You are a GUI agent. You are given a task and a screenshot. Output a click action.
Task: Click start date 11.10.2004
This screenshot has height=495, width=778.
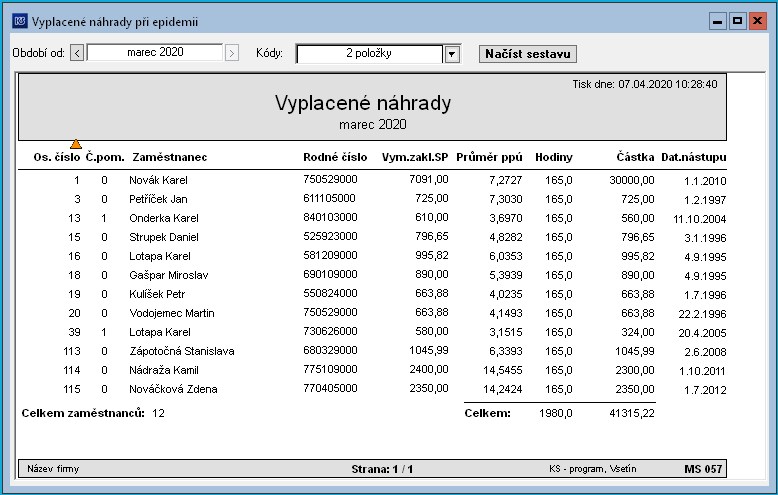click(x=700, y=219)
